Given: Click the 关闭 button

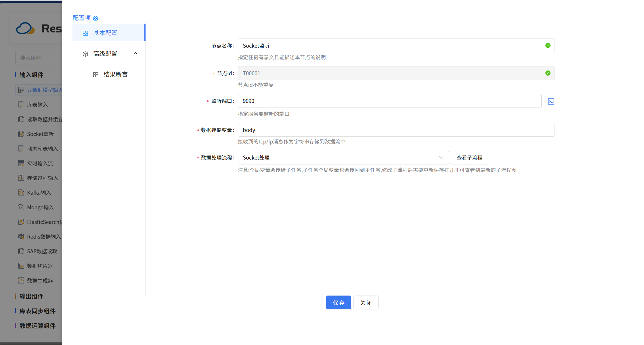Looking at the screenshot, I should coord(366,302).
